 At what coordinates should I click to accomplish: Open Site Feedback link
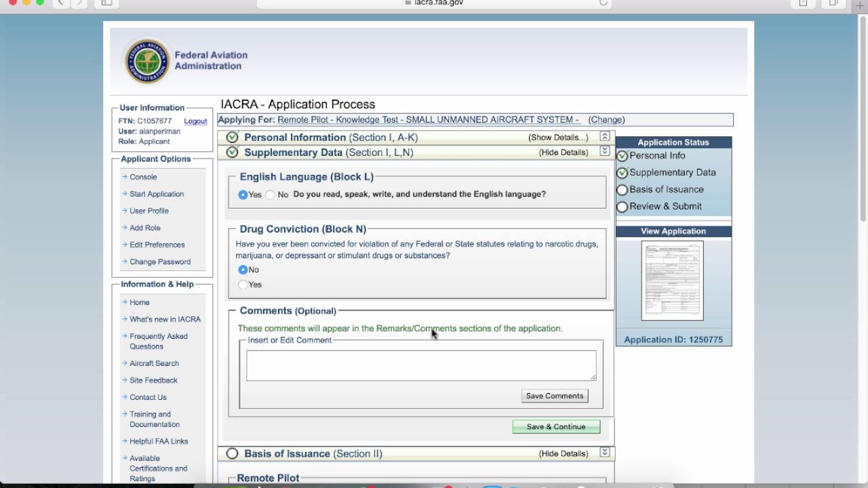[x=153, y=380]
